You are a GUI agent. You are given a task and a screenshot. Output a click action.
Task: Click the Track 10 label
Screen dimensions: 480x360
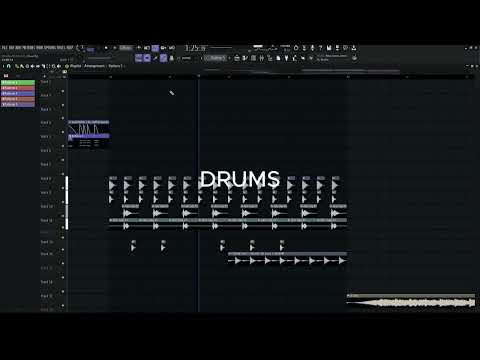click(x=47, y=206)
